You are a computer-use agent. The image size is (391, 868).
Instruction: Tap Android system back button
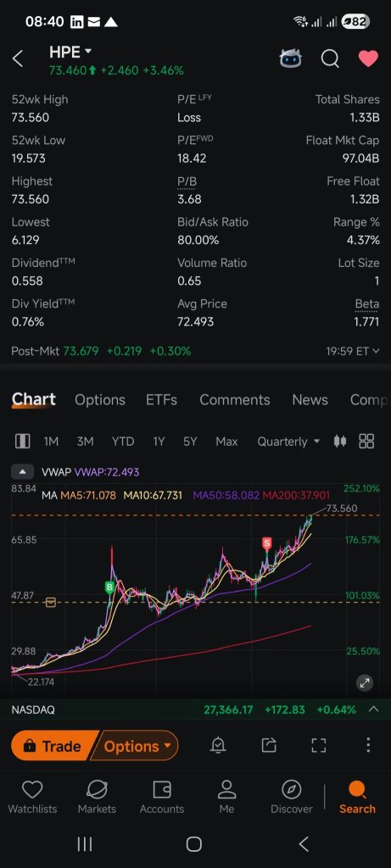coord(304,844)
